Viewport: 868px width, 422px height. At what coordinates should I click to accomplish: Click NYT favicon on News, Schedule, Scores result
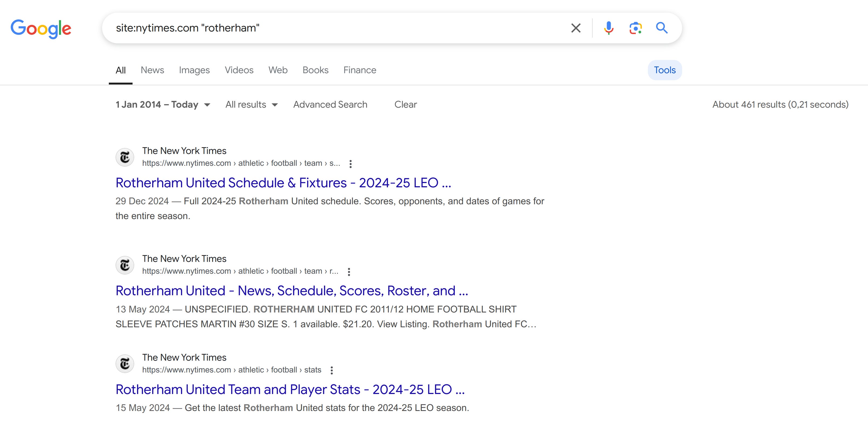(125, 265)
